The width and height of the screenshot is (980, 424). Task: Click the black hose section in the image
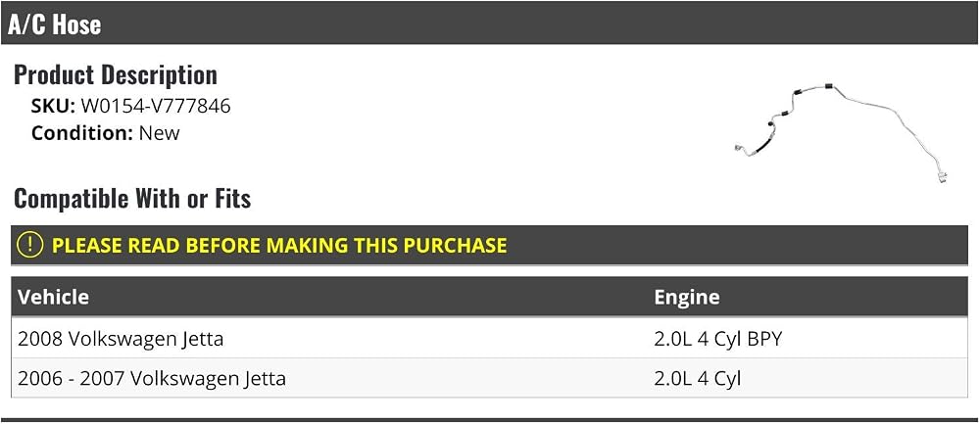pos(761,146)
